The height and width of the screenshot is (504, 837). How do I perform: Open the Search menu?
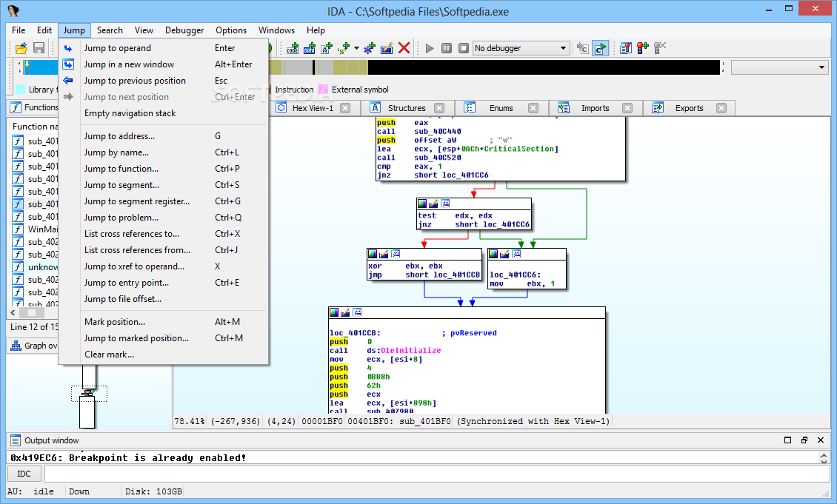pyautogui.click(x=110, y=30)
